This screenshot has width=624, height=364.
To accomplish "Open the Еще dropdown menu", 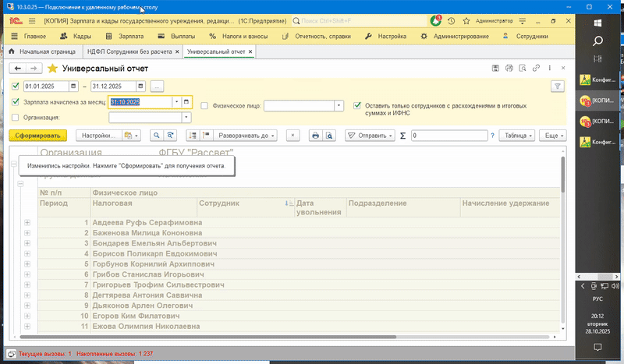I will [x=553, y=136].
